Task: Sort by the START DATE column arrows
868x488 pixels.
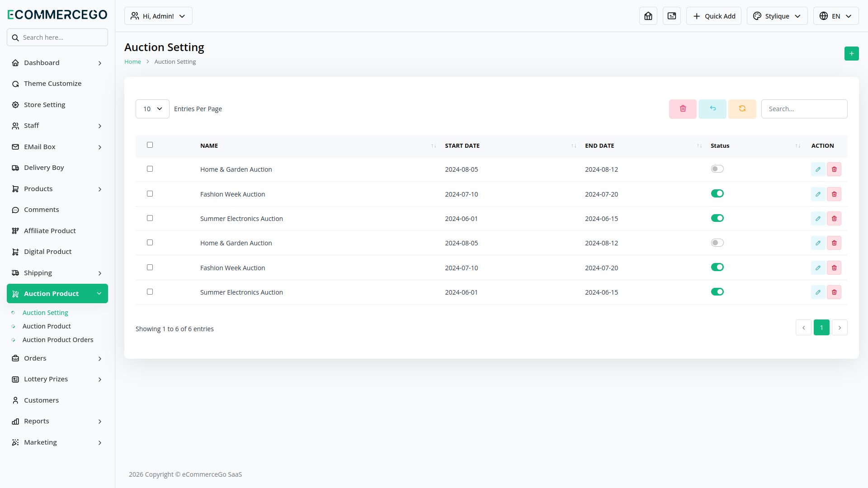Action: point(574,146)
